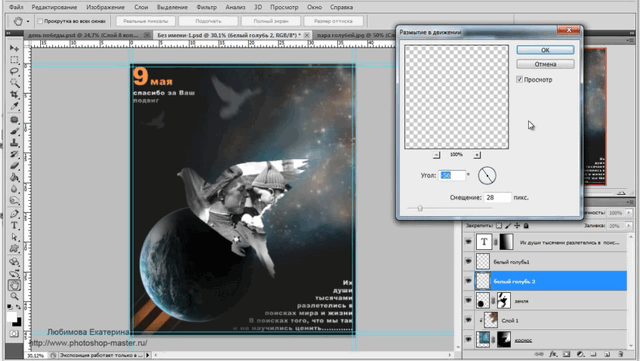Select the 3D Rotate tool

(14, 262)
